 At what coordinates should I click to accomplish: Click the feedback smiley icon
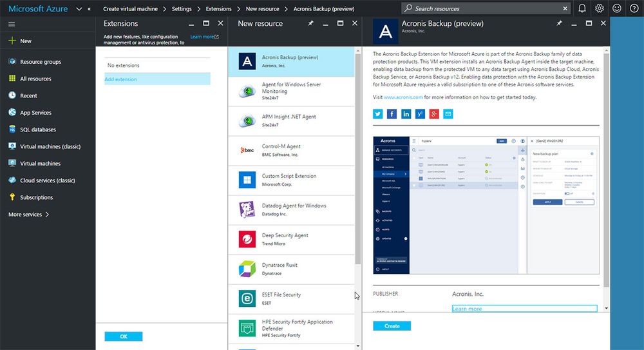pyautogui.click(x=617, y=8)
